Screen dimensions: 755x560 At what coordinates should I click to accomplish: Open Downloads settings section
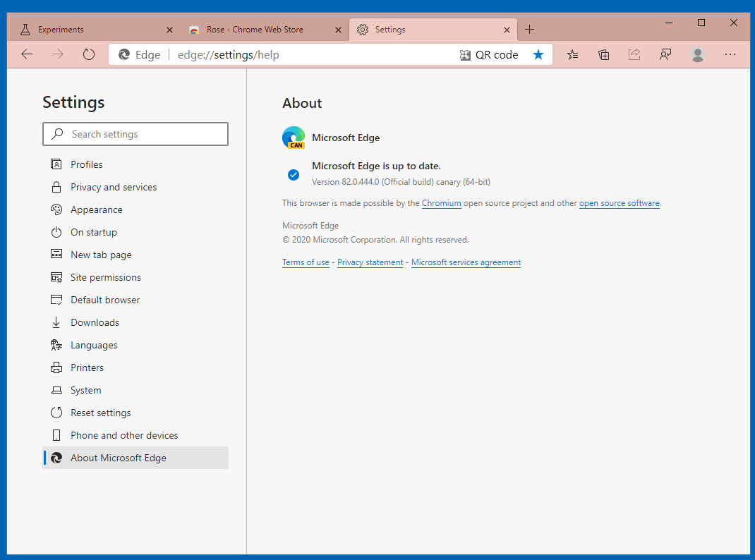tap(135, 323)
